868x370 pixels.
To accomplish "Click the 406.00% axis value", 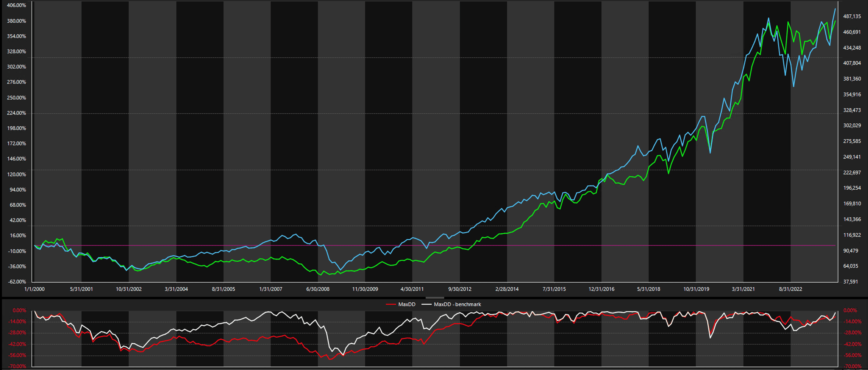I will pos(16,5).
